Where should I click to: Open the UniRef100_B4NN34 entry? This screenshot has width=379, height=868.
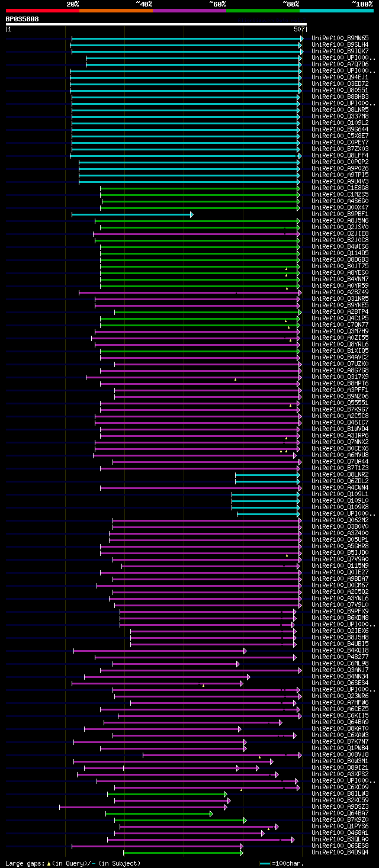click(x=340, y=676)
